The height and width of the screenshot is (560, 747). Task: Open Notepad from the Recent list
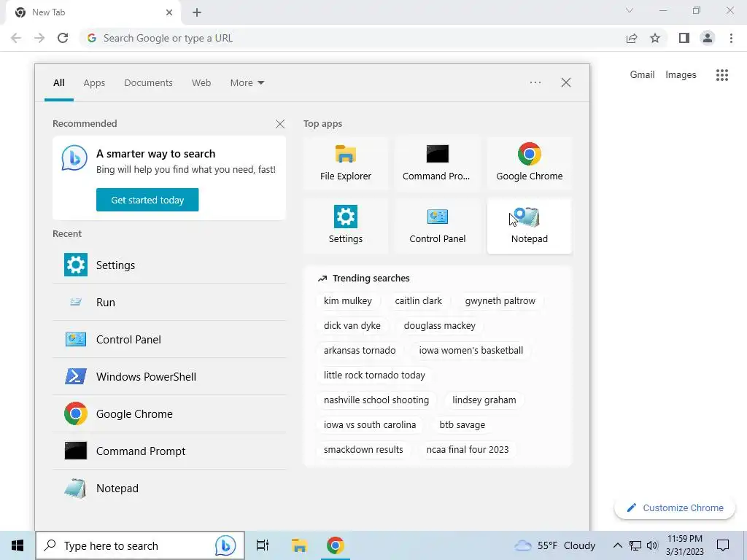coord(169,488)
